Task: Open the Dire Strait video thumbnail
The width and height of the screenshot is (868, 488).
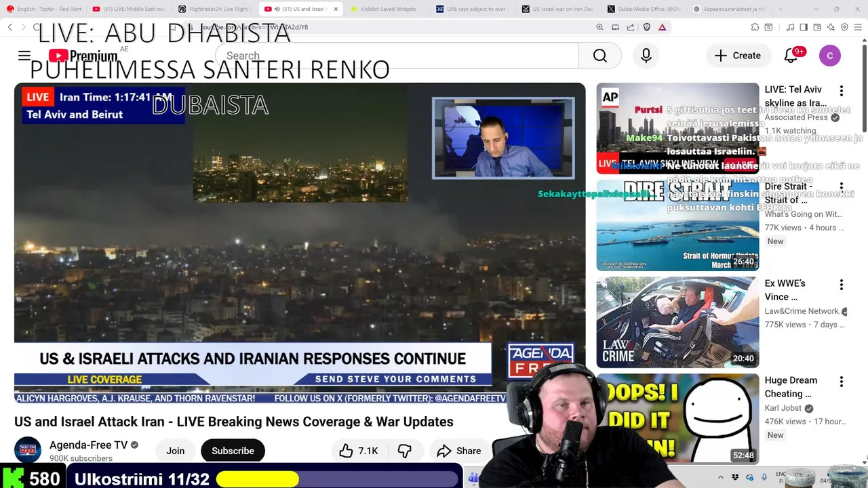Action: pyautogui.click(x=677, y=225)
